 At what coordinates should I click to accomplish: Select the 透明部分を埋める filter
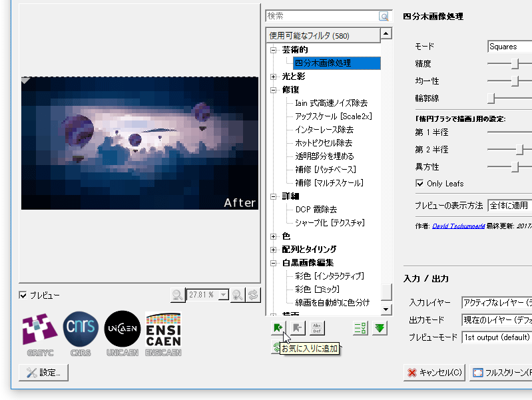pos(324,156)
